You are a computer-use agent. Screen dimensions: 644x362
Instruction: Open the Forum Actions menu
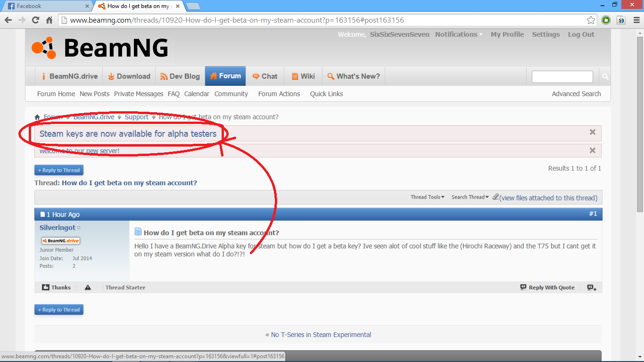pos(279,94)
